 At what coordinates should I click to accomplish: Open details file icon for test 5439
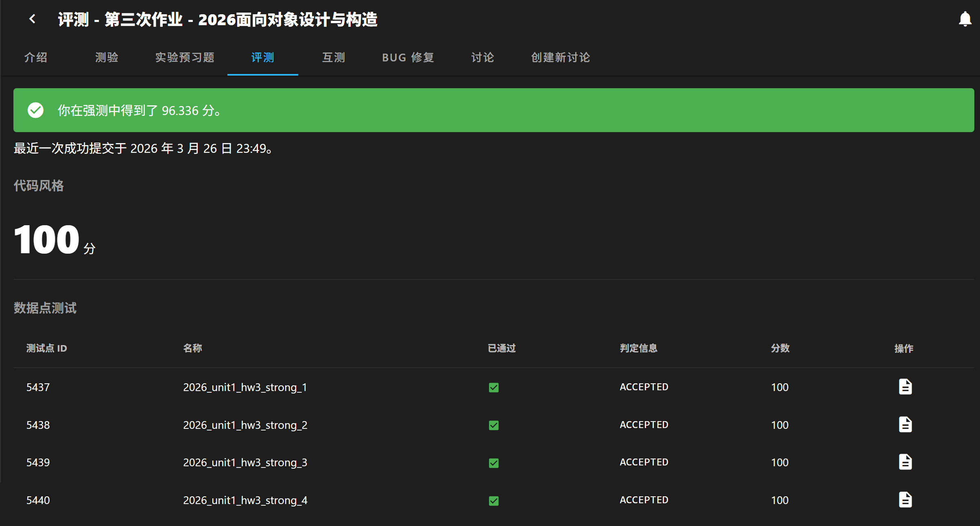(x=905, y=462)
